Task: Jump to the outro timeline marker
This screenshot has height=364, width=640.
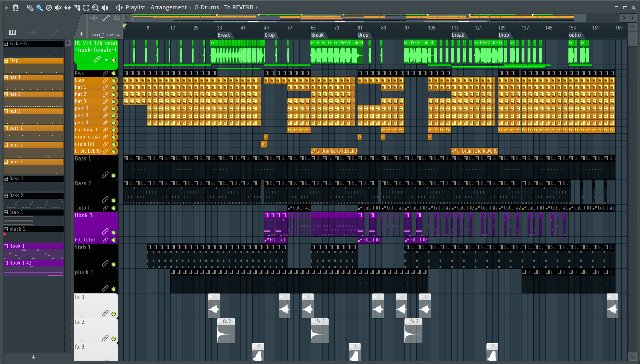Action: click(574, 35)
